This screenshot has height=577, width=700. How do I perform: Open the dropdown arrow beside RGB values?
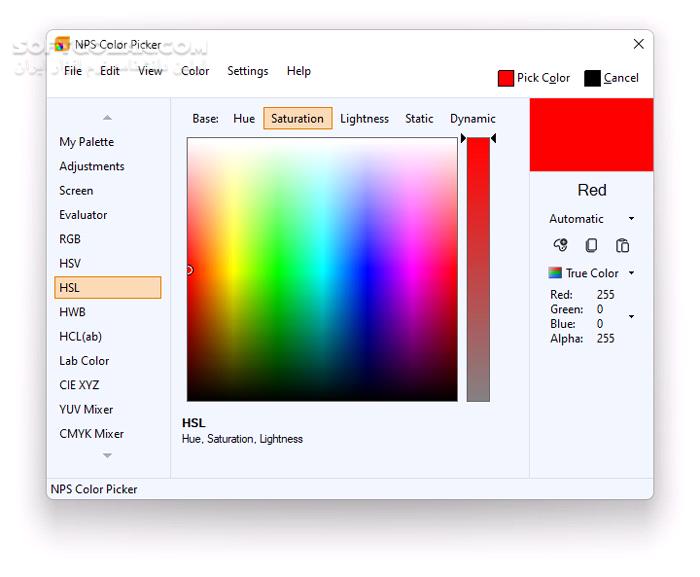[631, 317]
